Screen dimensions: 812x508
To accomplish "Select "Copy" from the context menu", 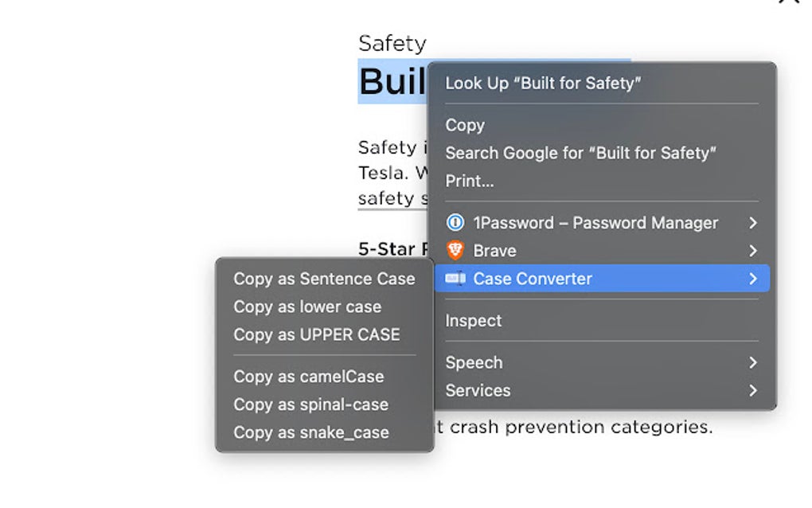I will [x=465, y=125].
